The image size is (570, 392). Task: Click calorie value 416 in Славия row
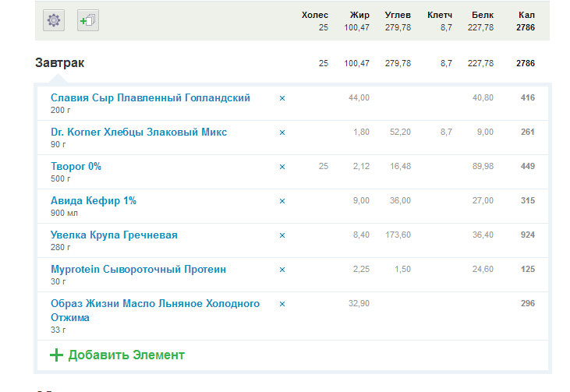(x=528, y=97)
